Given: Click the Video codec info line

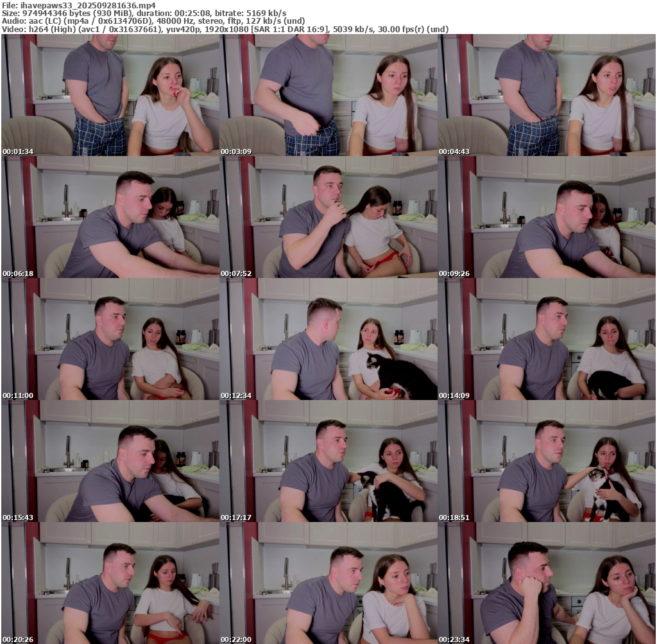Looking at the screenshot, I should (x=225, y=30).
